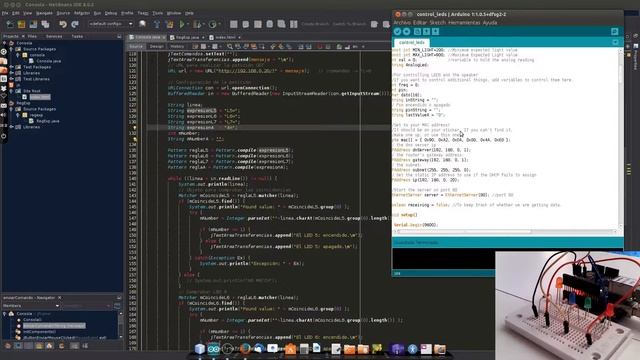Collapse the Consola project tree node
Viewport: 640px width, 360px height.
[5, 43]
